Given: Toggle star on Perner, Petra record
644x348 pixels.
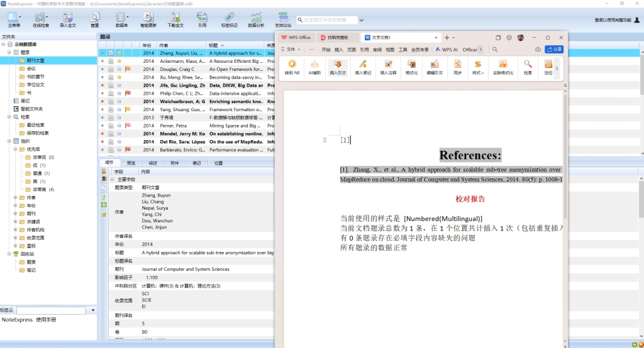Looking at the screenshot, I should click(x=119, y=126).
